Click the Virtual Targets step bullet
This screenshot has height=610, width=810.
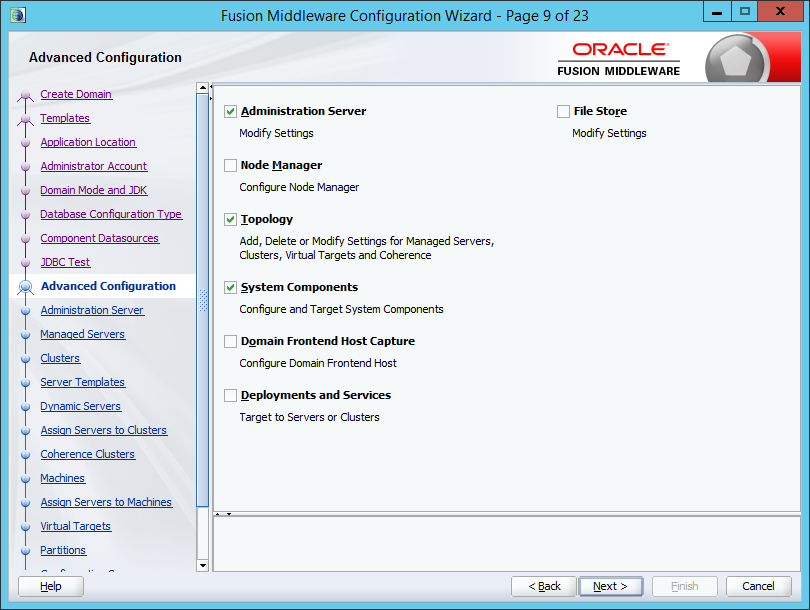pos(25,527)
